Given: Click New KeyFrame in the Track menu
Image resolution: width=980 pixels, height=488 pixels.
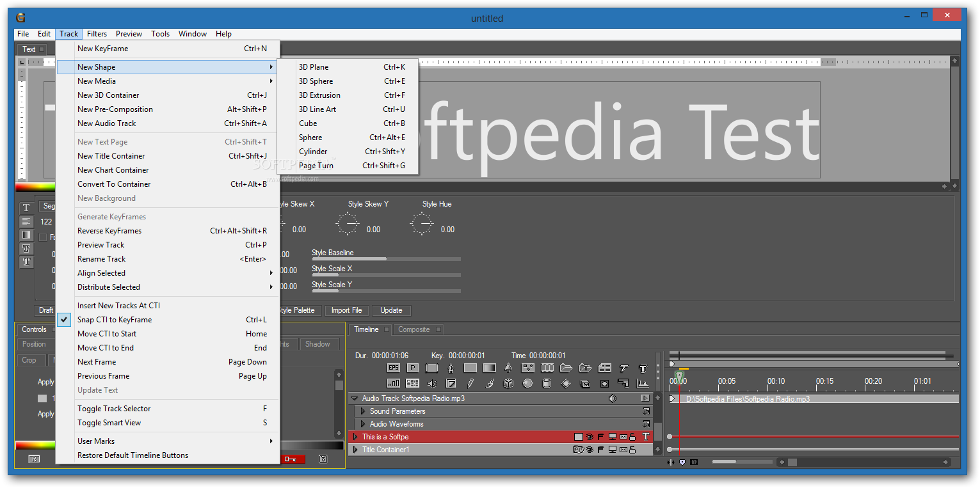Looking at the screenshot, I should pyautogui.click(x=168, y=49).
